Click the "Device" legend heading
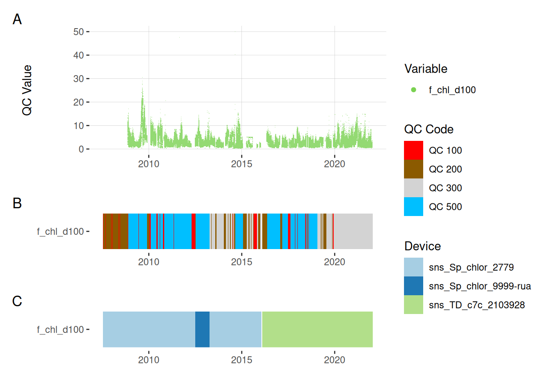This screenshot has height=392, width=549. point(422,246)
